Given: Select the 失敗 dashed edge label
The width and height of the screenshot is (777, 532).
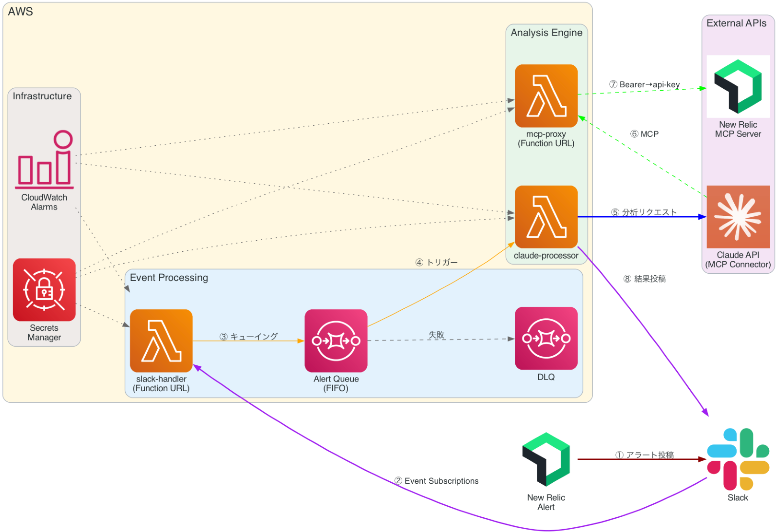Looking at the screenshot, I should 436,335.
